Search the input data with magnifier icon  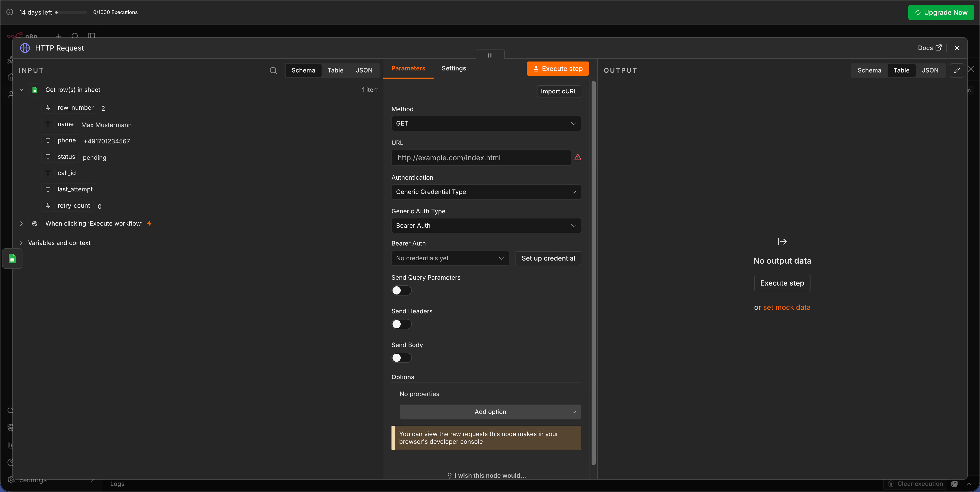tap(273, 70)
